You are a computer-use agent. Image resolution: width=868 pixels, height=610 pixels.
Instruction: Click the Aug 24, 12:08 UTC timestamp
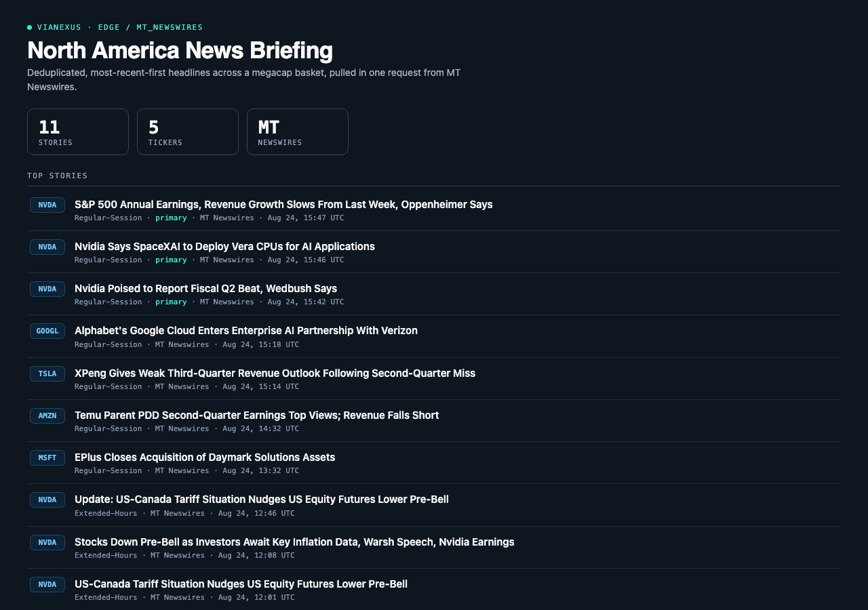(x=256, y=556)
